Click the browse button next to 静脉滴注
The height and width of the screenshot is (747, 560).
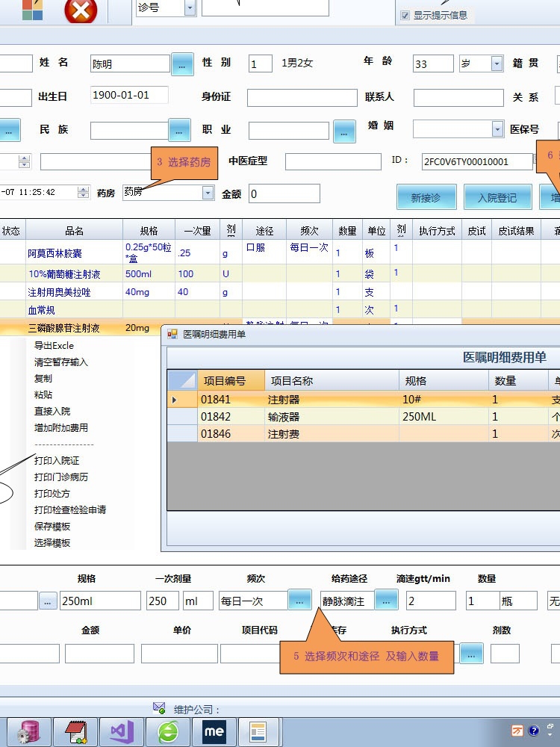pyautogui.click(x=386, y=601)
